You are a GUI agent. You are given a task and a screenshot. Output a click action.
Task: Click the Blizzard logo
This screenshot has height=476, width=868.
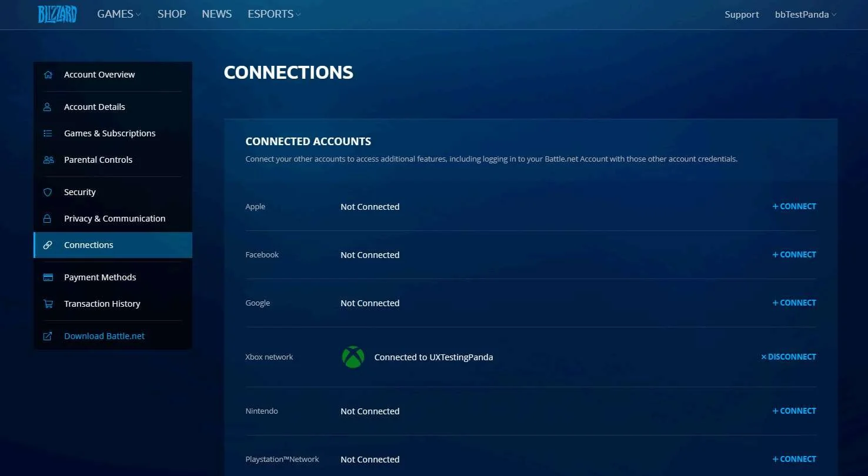[x=58, y=14]
